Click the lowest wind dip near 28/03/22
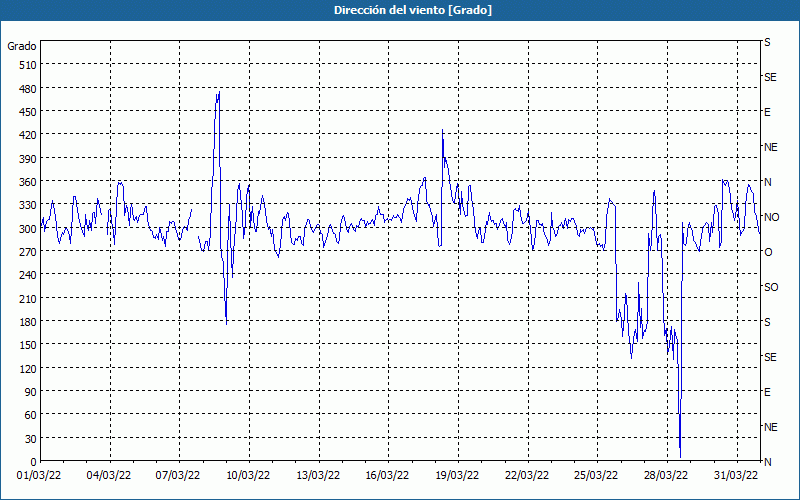 pos(680,456)
